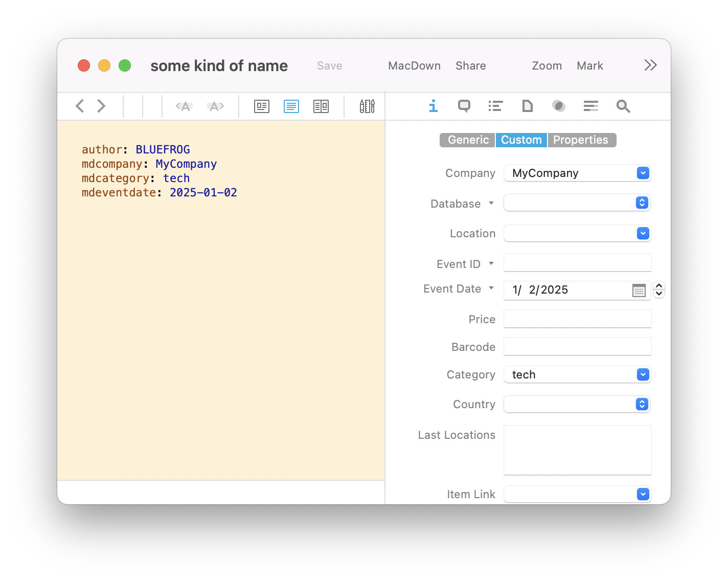Show the table of contents list inspector
Viewport: 728px width, 580px height.
pyautogui.click(x=495, y=106)
